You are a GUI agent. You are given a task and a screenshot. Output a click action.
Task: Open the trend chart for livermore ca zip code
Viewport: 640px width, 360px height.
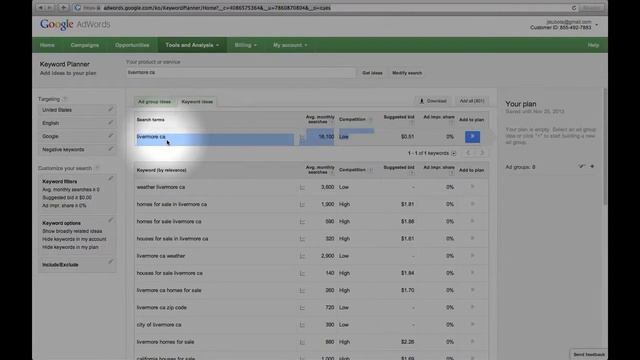coord(302,308)
